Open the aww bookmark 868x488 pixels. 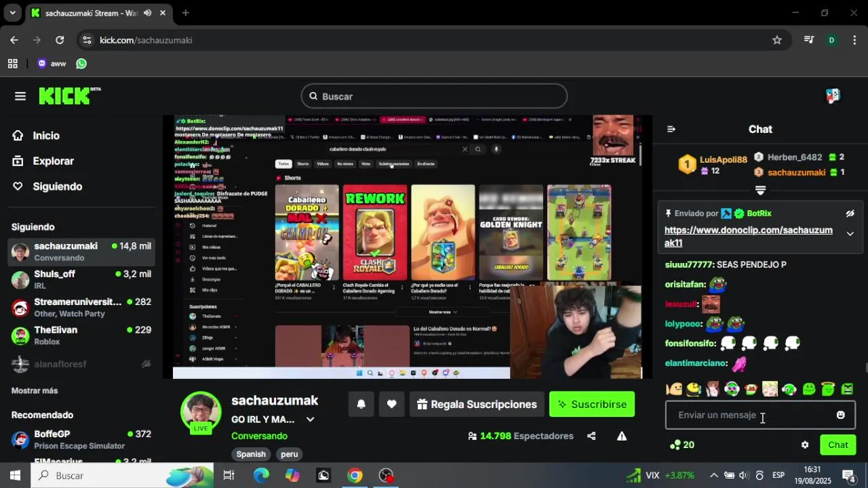point(52,64)
